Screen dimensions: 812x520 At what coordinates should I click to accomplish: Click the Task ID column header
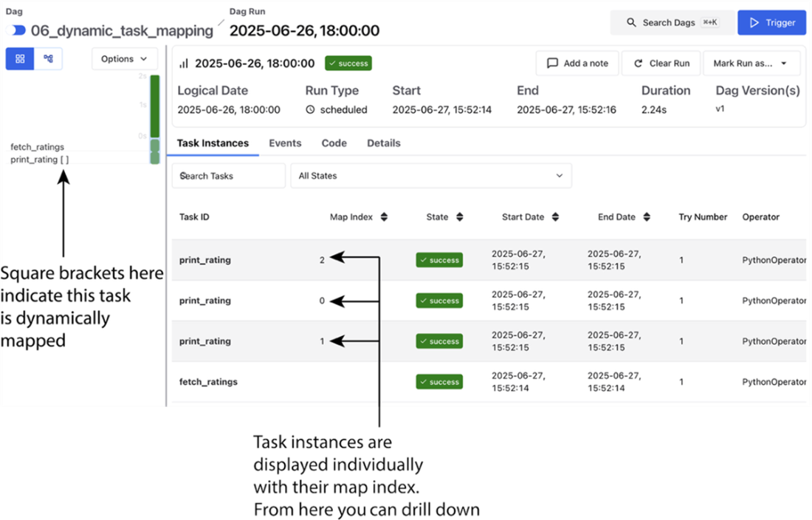[x=194, y=217]
